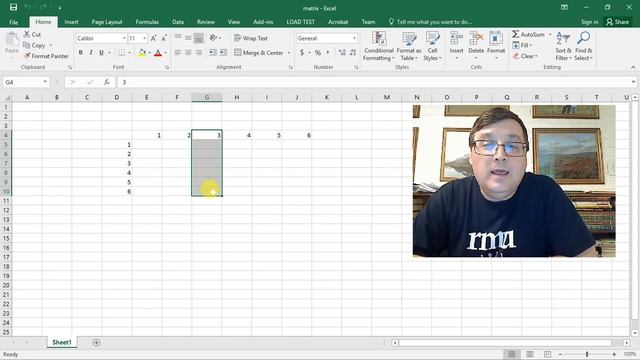Viewport: 640px width, 360px height.
Task: Switch to the Formulas tab
Action: pyautogui.click(x=147, y=22)
